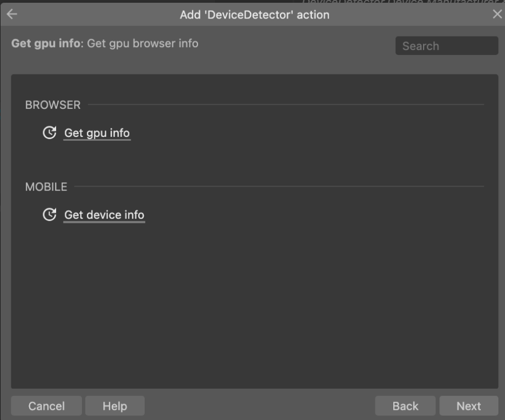
Task: Click the Cancel button
Action: coord(47,406)
